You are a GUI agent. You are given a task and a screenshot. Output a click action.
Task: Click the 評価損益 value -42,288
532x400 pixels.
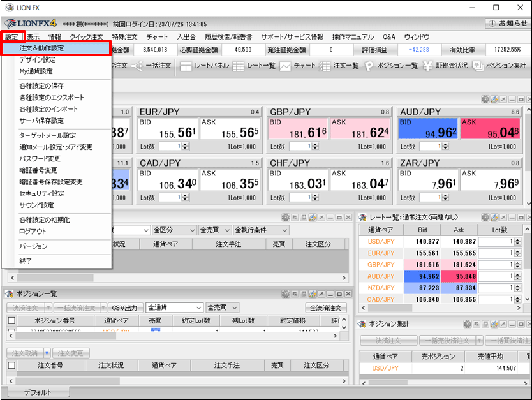tap(418, 50)
